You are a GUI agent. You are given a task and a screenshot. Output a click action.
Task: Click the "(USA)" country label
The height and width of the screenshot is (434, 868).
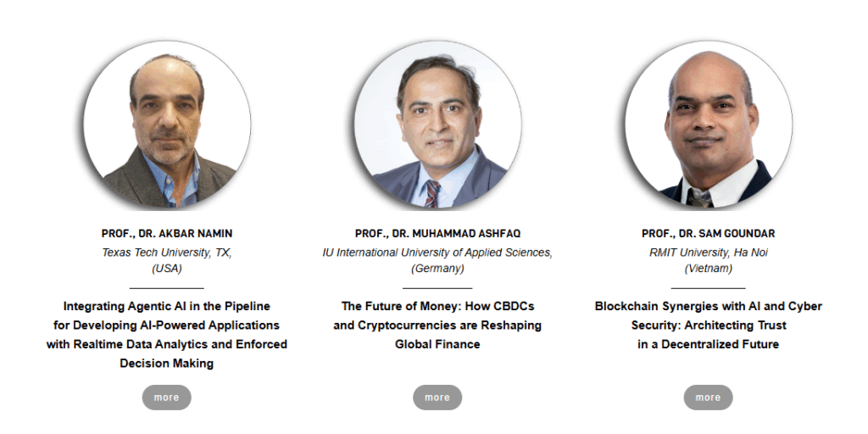tap(167, 269)
